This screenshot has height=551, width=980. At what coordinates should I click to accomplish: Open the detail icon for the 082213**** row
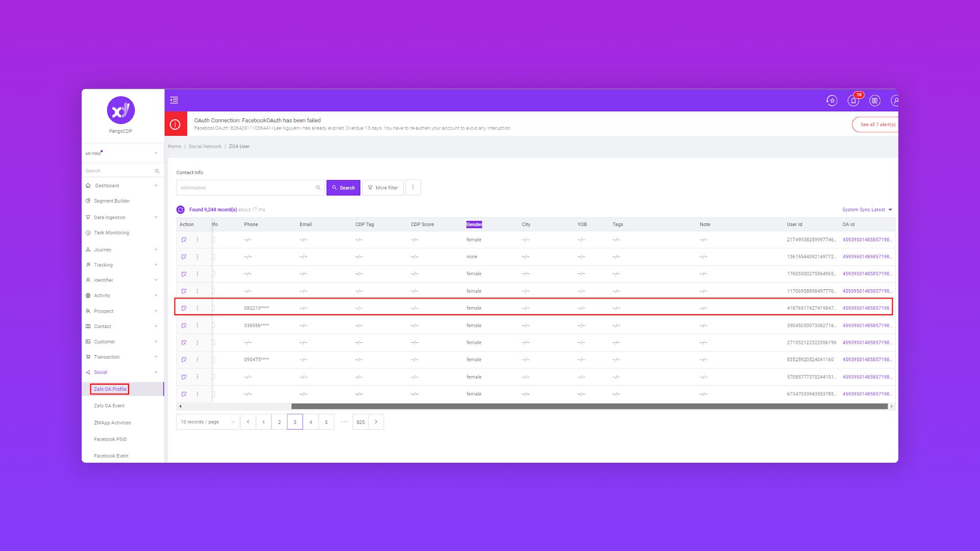(x=184, y=308)
